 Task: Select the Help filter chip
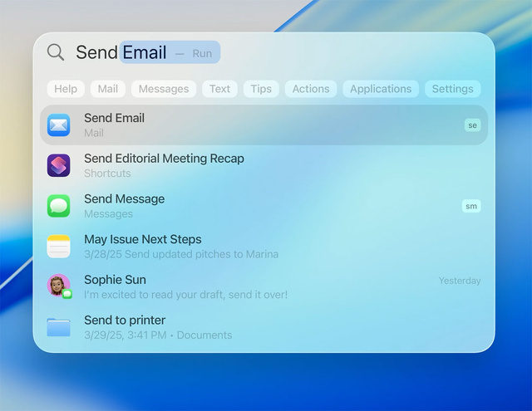tap(66, 89)
